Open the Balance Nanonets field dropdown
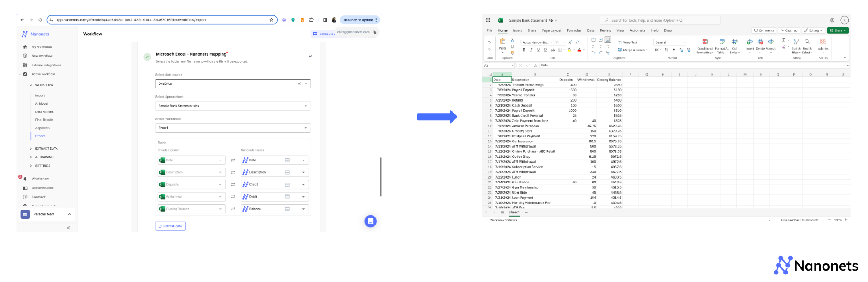Screen dimensions: 868x282 (x=303, y=209)
